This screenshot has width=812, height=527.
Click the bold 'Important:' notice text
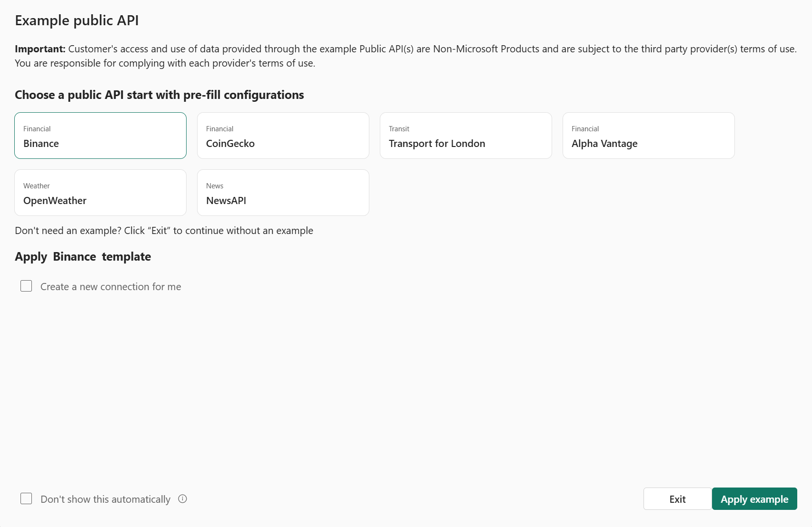click(x=40, y=49)
